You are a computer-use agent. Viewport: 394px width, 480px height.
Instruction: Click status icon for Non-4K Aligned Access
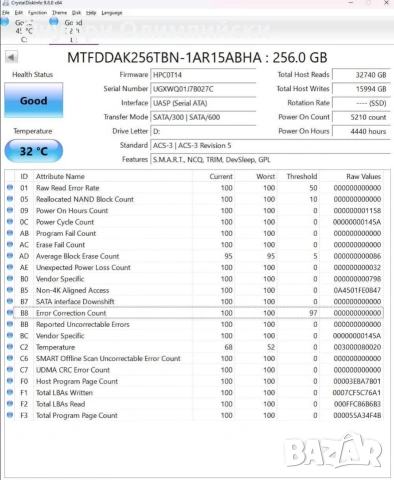10,290
